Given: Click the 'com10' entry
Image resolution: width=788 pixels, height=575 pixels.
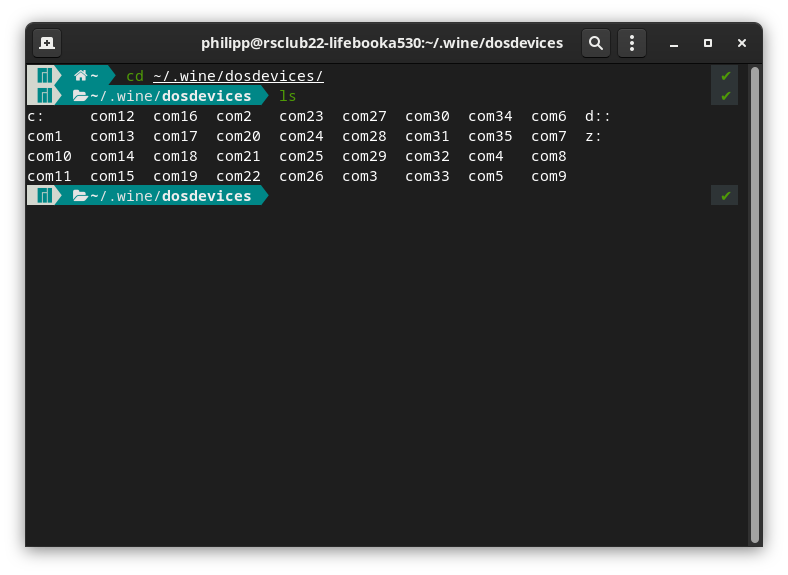Looking at the screenshot, I should tap(49, 157).
